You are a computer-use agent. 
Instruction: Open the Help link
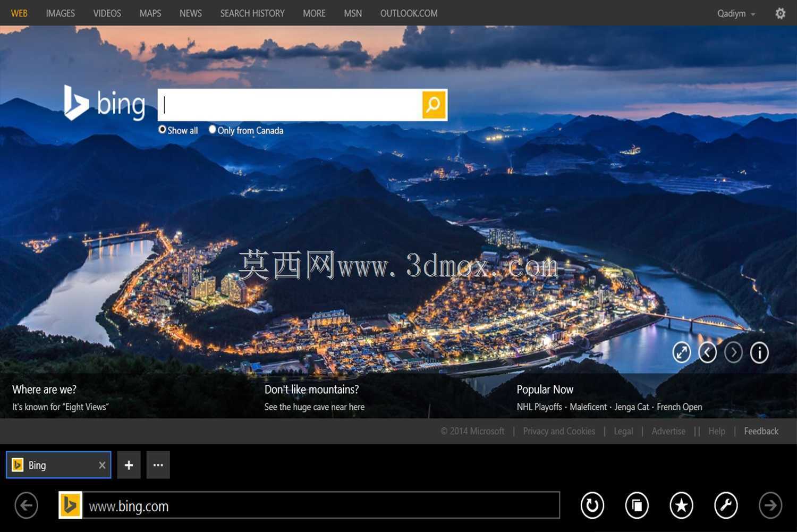point(716,431)
